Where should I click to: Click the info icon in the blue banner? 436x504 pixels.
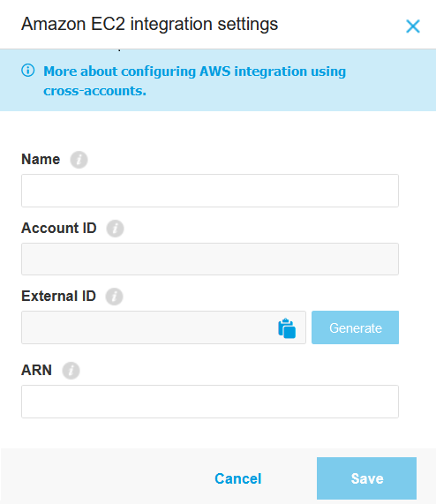tap(28, 71)
